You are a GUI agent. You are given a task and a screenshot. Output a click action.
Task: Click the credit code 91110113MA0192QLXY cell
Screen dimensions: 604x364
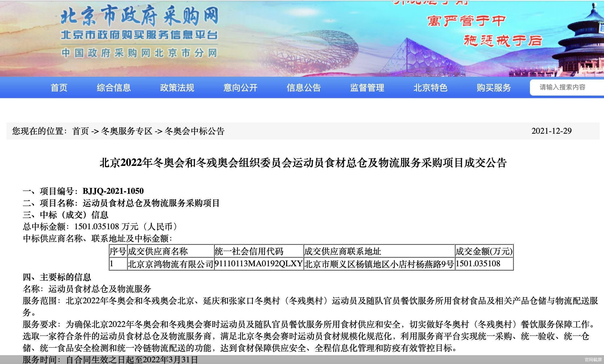click(259, 264)
